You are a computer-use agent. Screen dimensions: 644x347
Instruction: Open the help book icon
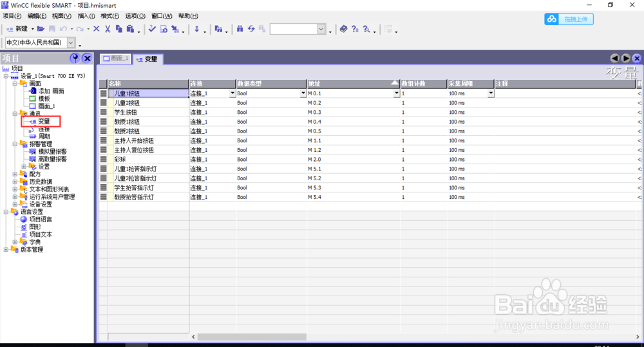344,29
